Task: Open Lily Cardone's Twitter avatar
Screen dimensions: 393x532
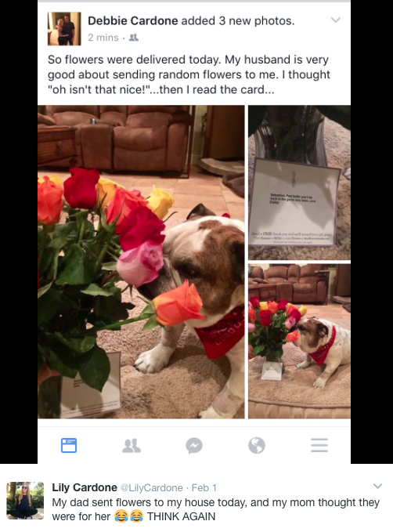Action: (x=25, y=501)
